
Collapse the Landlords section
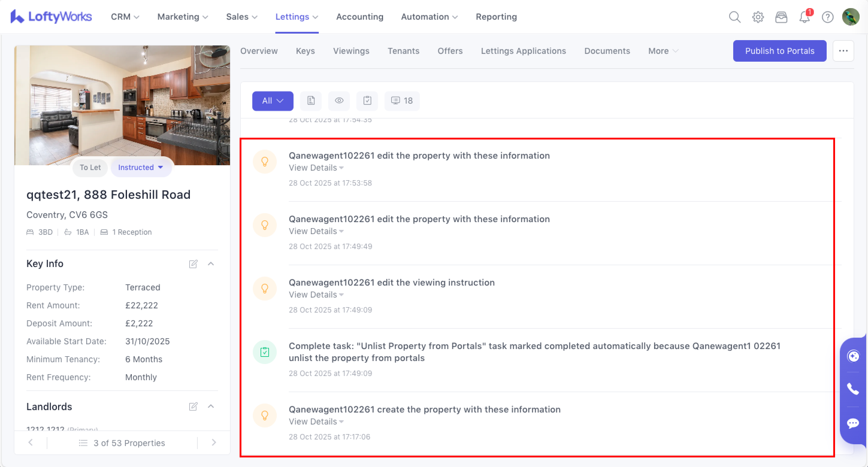coord(211,407)
